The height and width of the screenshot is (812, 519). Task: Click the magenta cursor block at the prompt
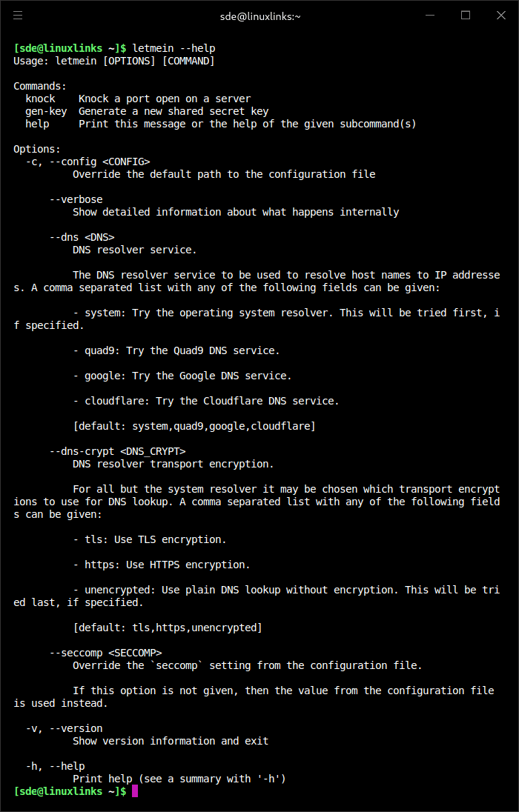[135, 791]
